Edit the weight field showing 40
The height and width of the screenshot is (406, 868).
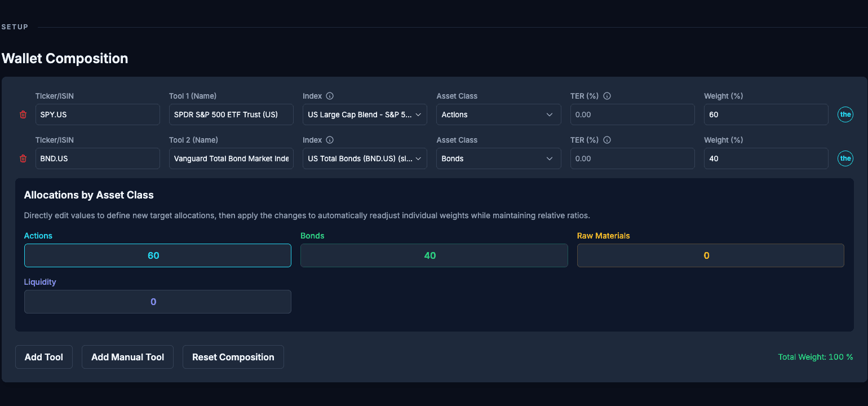point(766,158)
